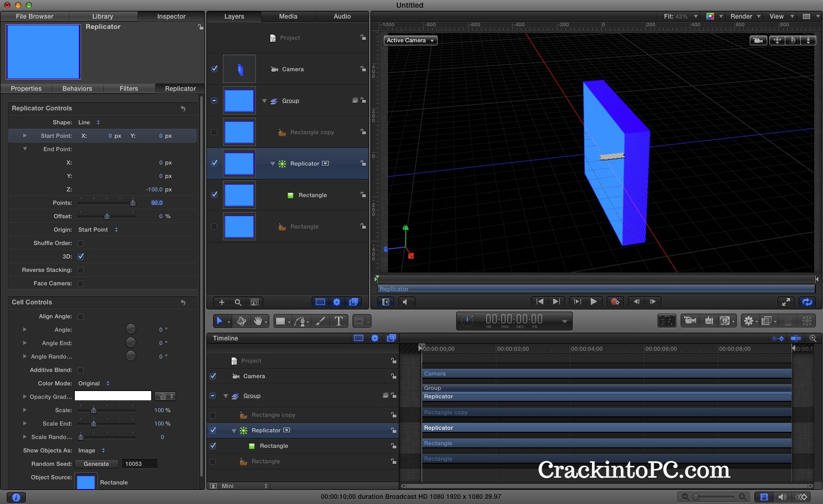Image resolution: width=823 pixels, height=504 pixels.
Task: Click the timecode display field
Action: [x=514, y=320]
